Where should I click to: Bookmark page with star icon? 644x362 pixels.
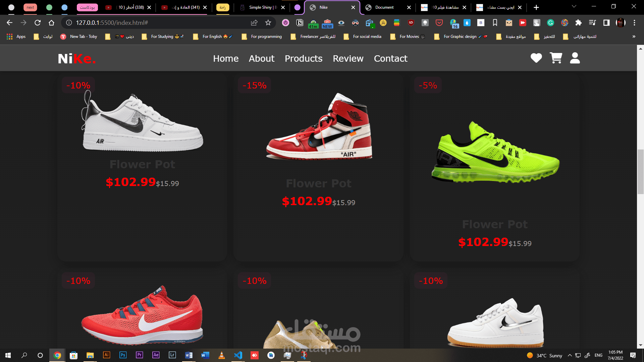tap(268, 22)
